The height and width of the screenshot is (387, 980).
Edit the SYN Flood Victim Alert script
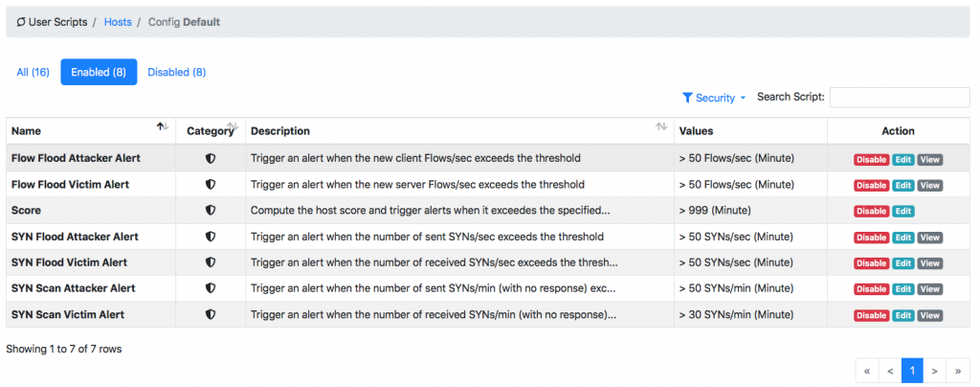[903, 263]
